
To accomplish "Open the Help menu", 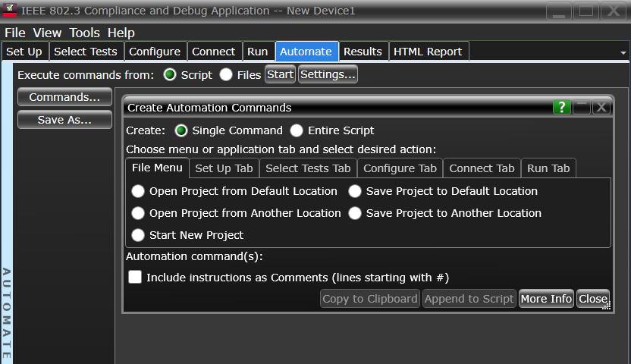I will pyautogui.click(x=121, y=33).
